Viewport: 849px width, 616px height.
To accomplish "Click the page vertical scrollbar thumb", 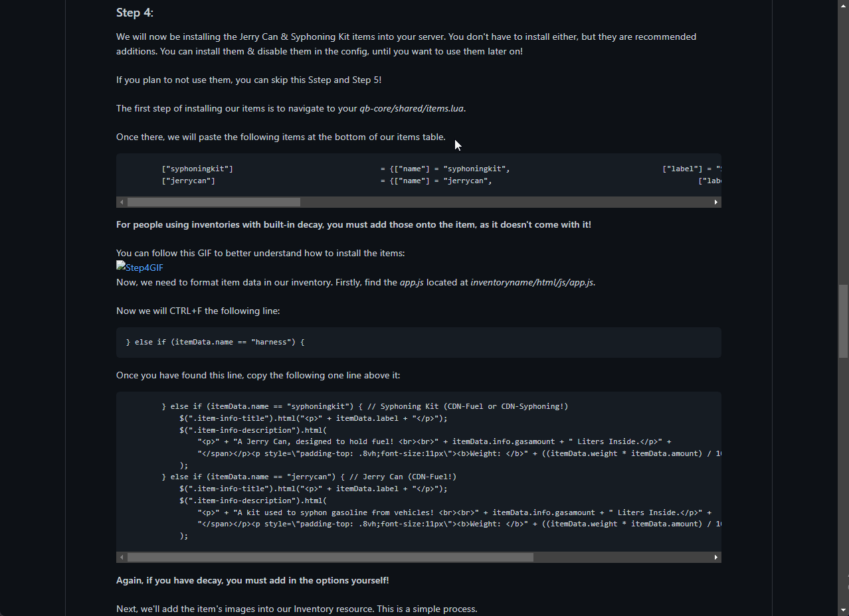I will click(843, 321).
